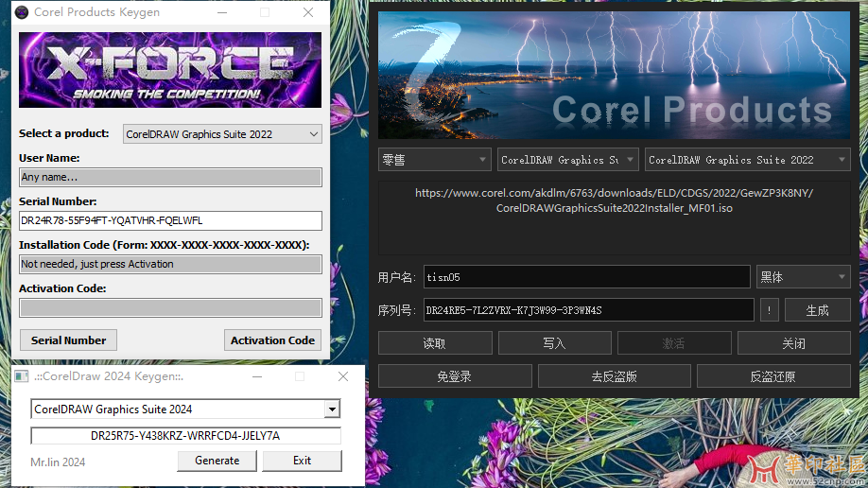Click the Installation Code input field
Screen dimensions: 868x488
[x=170, y=264]
